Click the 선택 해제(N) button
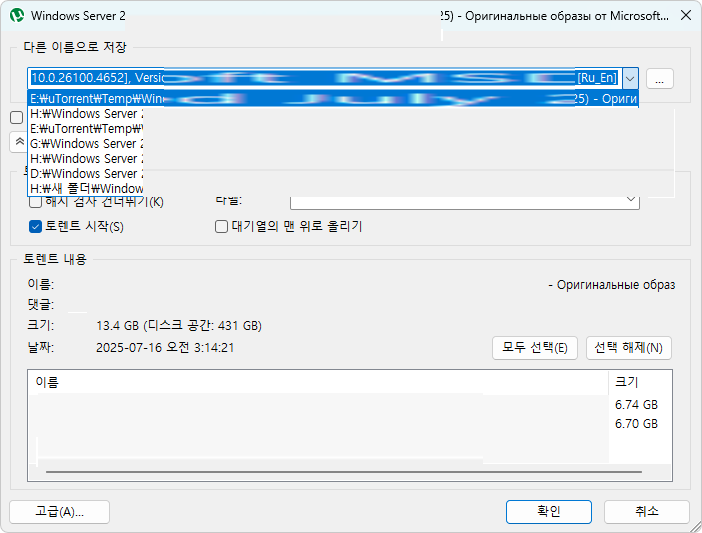 click(629, 348)
